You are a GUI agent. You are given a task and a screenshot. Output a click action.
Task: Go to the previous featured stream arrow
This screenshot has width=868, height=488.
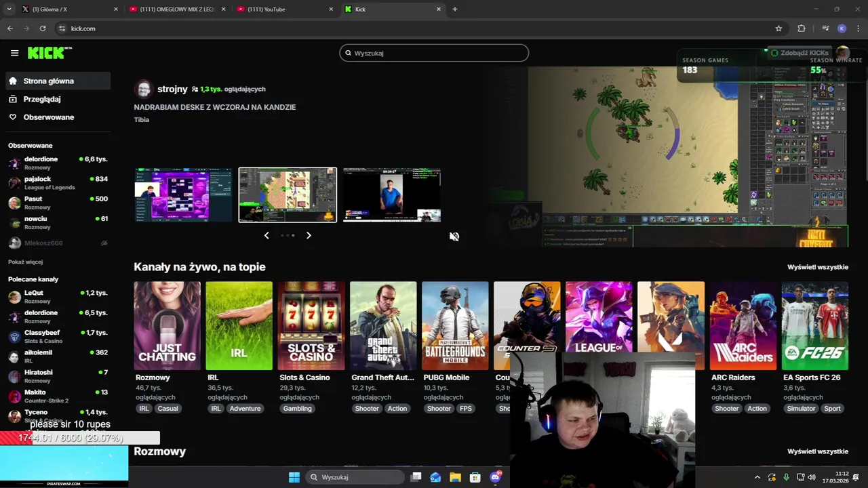pyautogui.click(x=267, y=235)
